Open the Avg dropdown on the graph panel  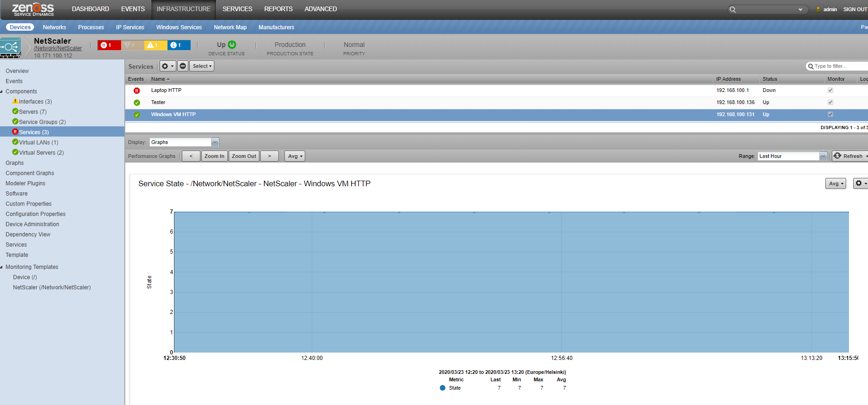pyautogui.click(x=836, y=183)
